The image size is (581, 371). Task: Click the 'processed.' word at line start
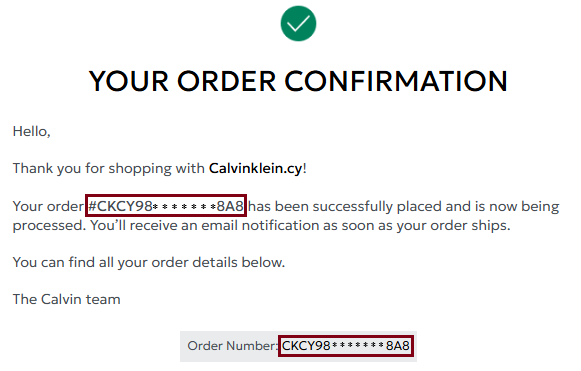pos(49,226)
